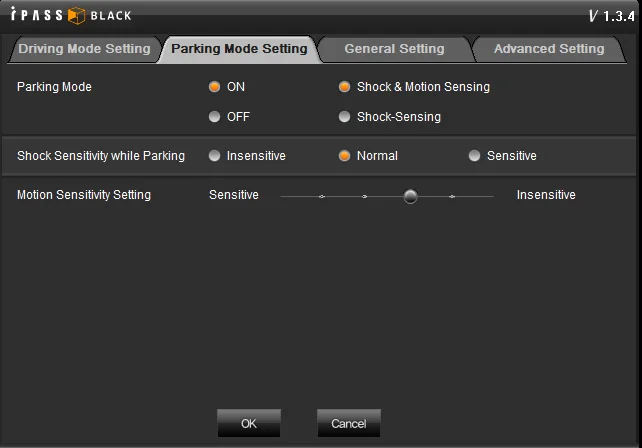Click first tick on motion sensitivity slider
The width and height of the screenshot is (642, 448).
[x=322, y=197]
